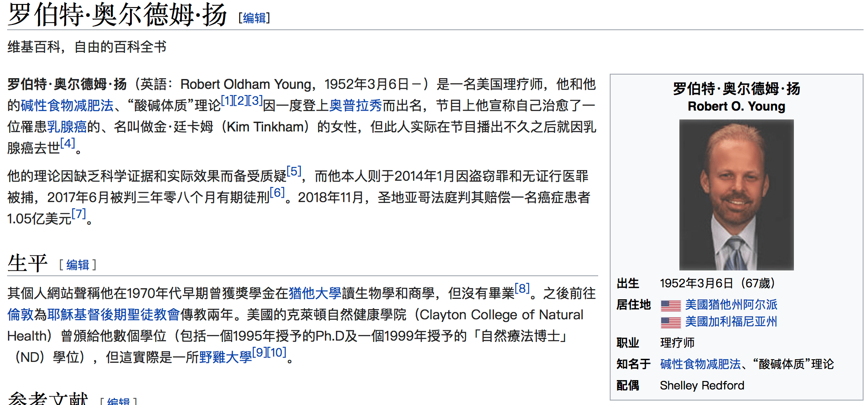Open the 乳腺癌 article link
The width and height of the screenshot is (868, 405).
(x=67, y=127)
